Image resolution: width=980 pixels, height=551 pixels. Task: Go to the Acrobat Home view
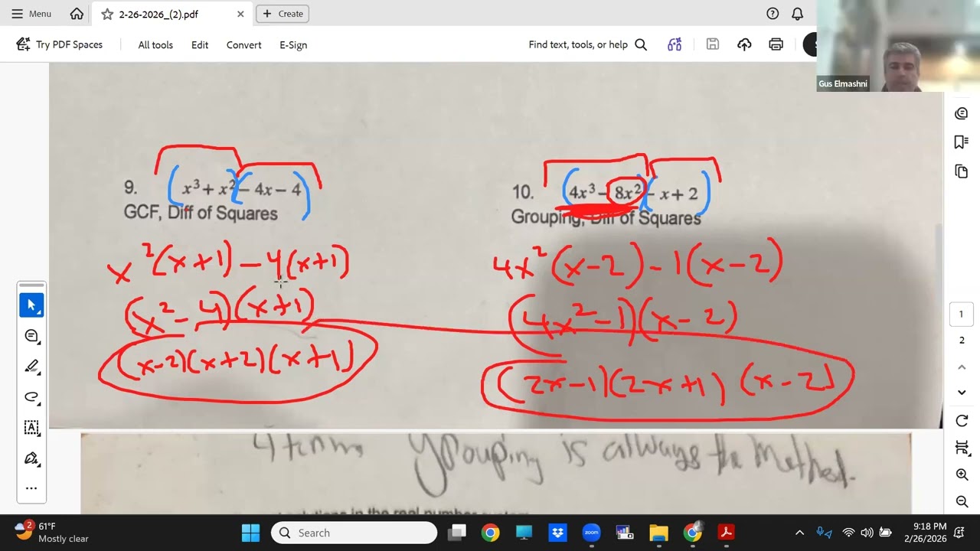pos(77,14)
